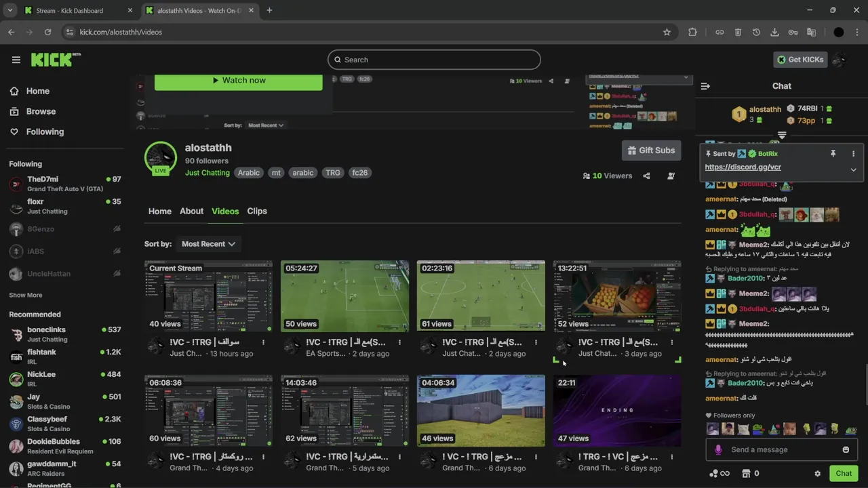Open Browse in the sidebar
The height and width of the screenshot is (488, 868).
(x=41, y=111)
